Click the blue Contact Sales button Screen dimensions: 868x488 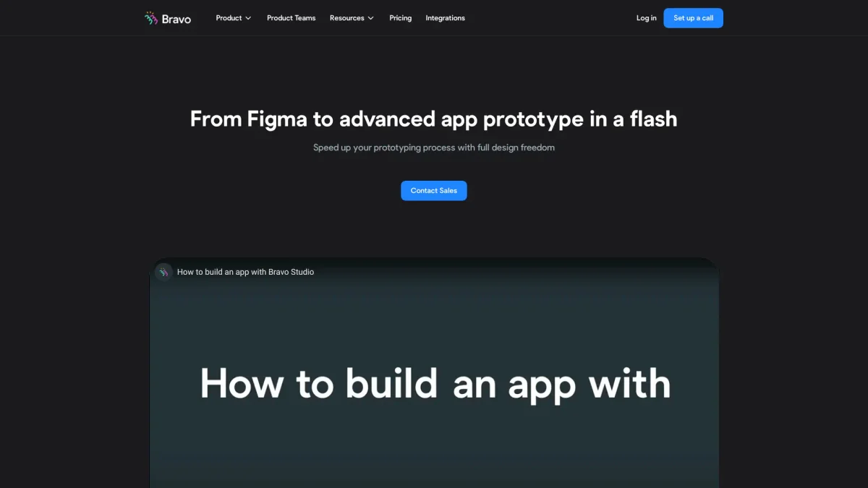point(434,191)
